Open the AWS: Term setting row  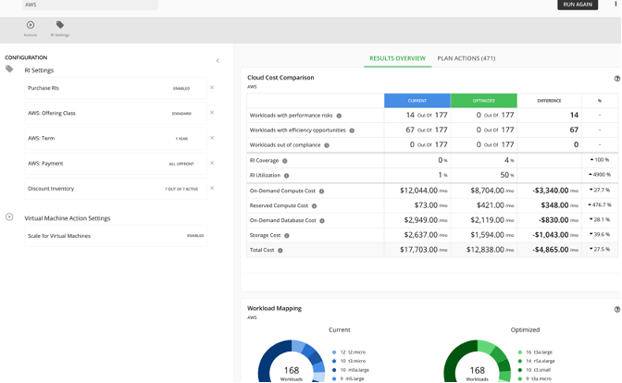115,138
